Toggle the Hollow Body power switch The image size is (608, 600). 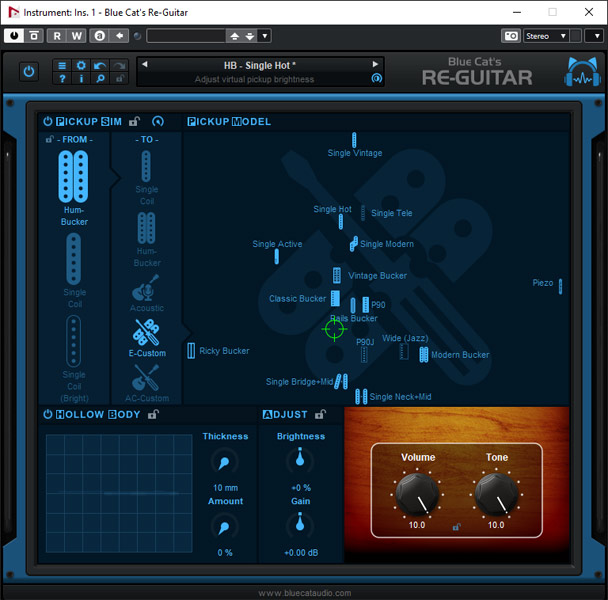(47, 414)
